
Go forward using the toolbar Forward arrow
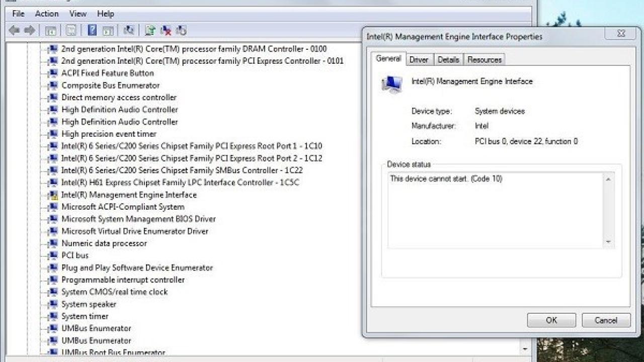30,31
